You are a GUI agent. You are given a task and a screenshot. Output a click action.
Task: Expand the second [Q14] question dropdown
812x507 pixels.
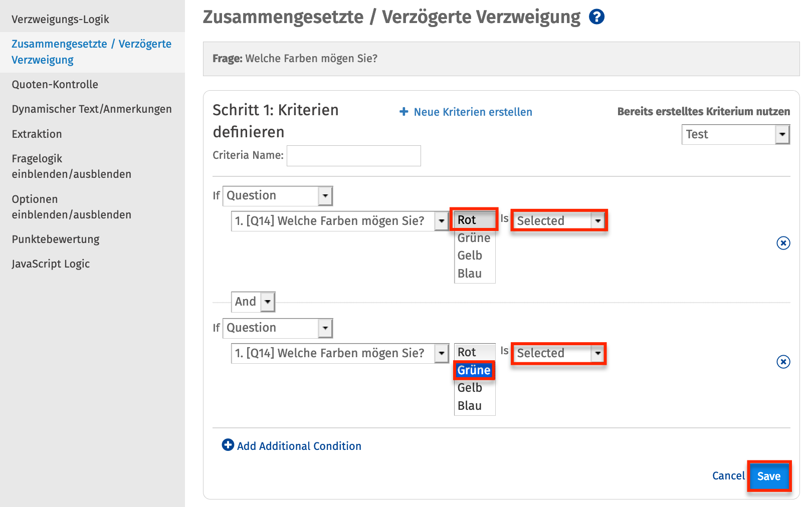(x=441, y=353)
